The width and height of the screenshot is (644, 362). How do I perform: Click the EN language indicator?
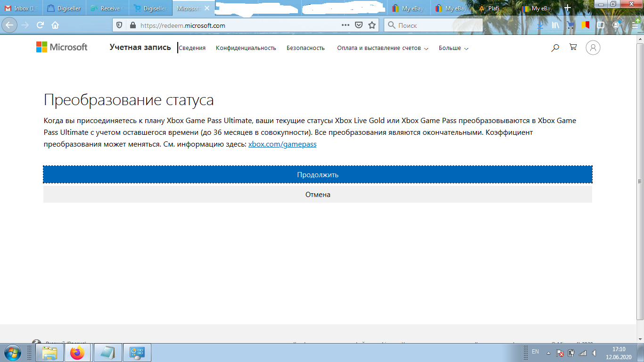coord(535,352)
